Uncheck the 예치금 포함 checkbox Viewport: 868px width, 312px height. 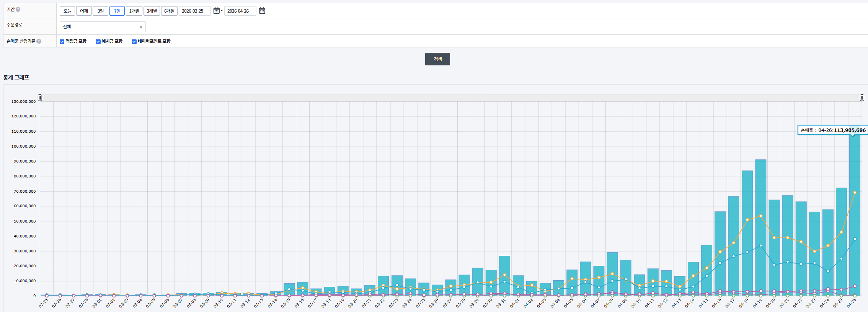pyautogui.click(x=98, y=42)
